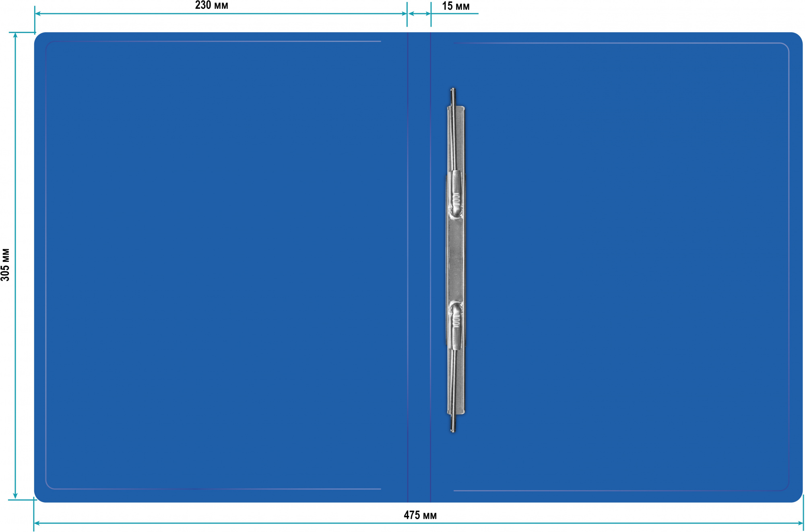The image size is (805, 532).
Task: Click the 15 мм spine label
Action: 455,6
